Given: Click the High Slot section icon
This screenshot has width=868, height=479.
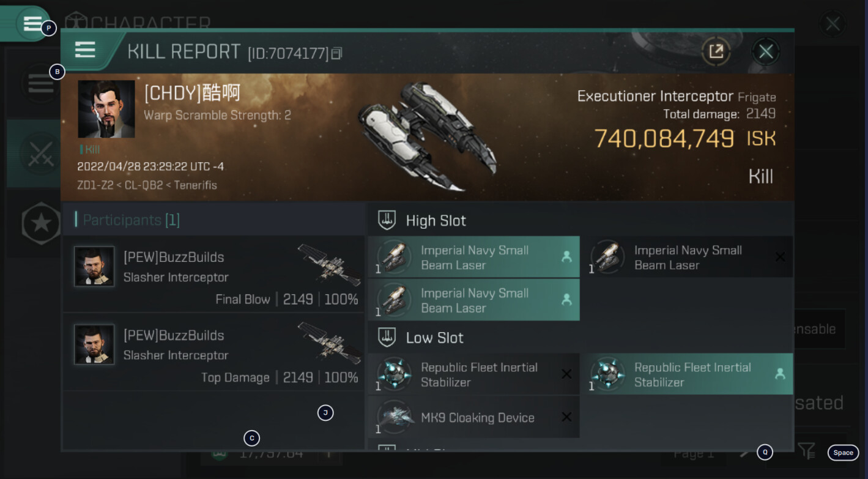Looking at the screenshot, I should point(387,220).
